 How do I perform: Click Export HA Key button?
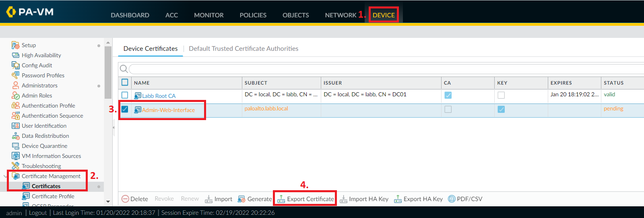coord(418,199)
